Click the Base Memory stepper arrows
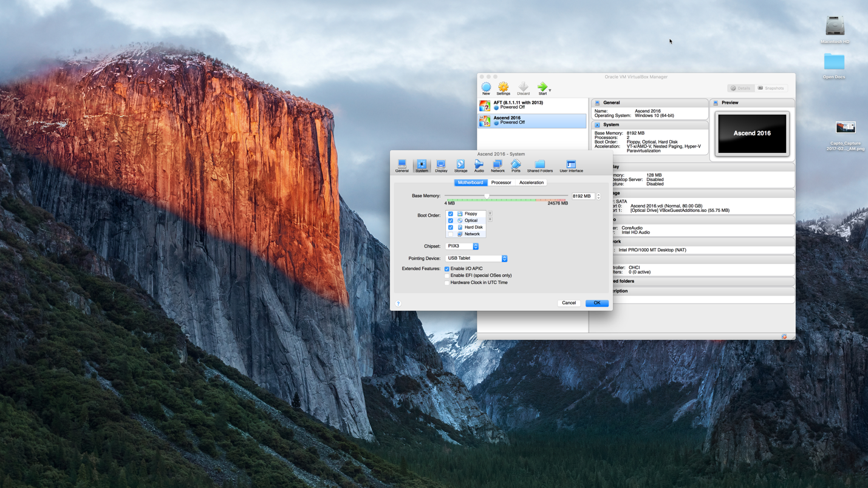868x488 pixels. click(x=598, y=196)
